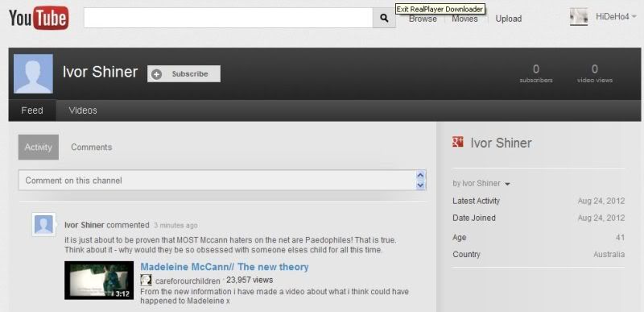The width and height of the screenshot is (644, 312).
Task: Switch to the Videos tab
Action: point(83,110)
